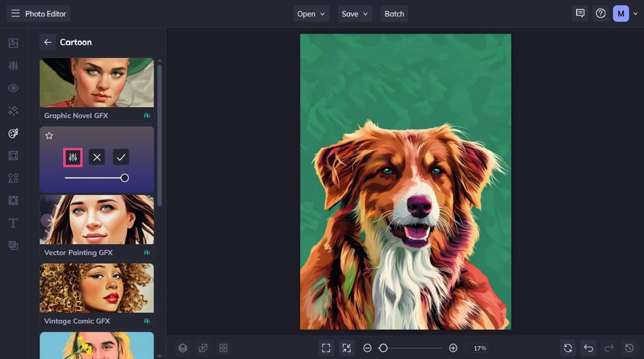Open the help question mark icon

click(x=600, y=14)
